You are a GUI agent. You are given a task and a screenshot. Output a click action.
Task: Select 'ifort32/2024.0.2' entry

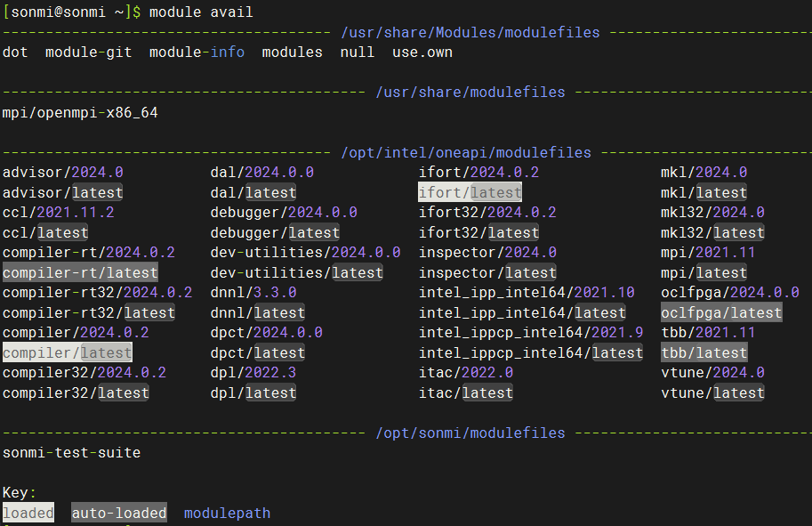point(487,213)
